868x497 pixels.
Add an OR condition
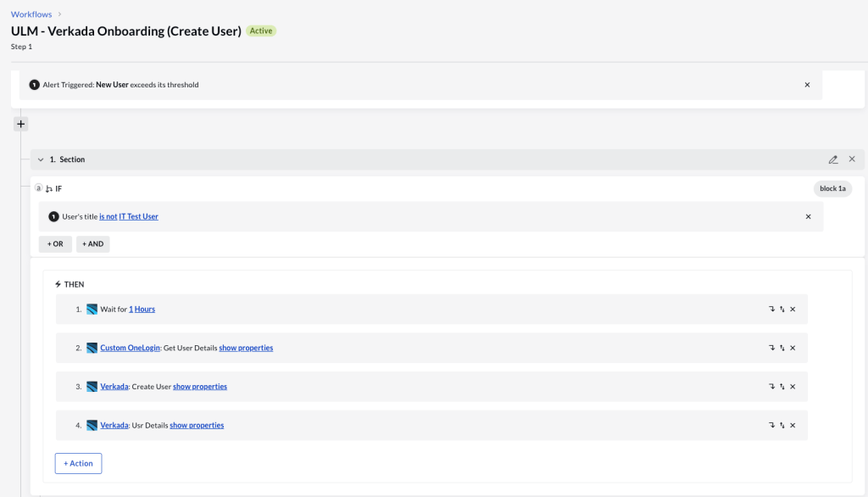[55, 244]
